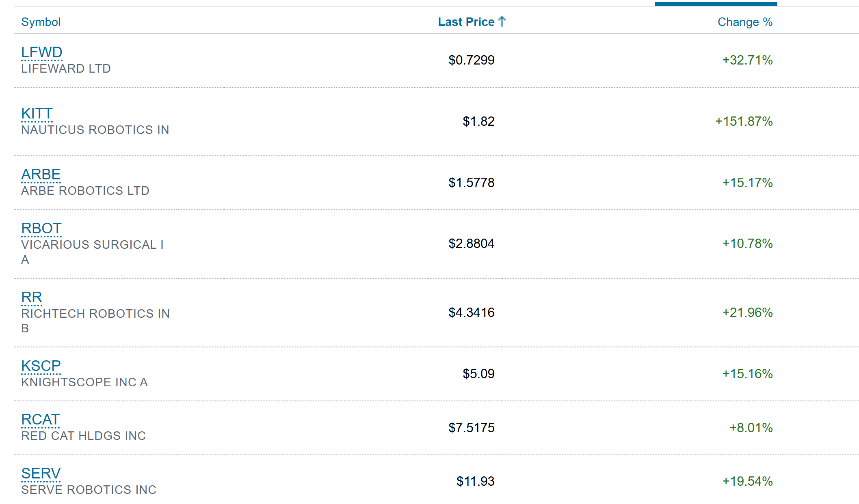Click Knightscope +15.16% change value
The image size is (859, 504).
(x=747, y=374)
